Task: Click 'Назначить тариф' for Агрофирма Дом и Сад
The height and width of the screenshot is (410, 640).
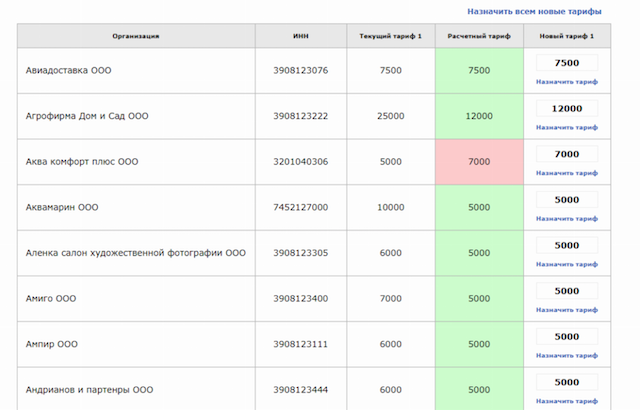Action: [x=567, y=128]
